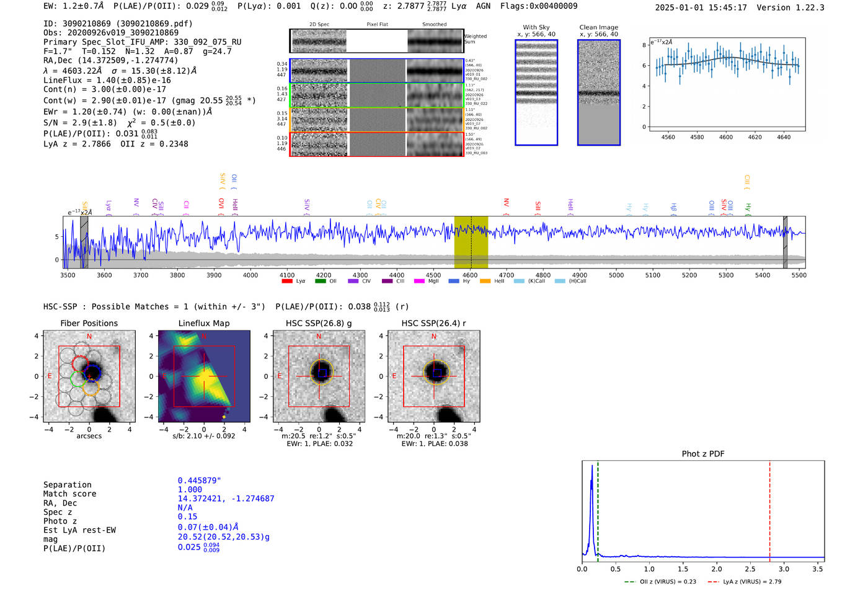Click the Fiber Positions image panel
Screen dimensions: 868x591
tap(89, 376)
